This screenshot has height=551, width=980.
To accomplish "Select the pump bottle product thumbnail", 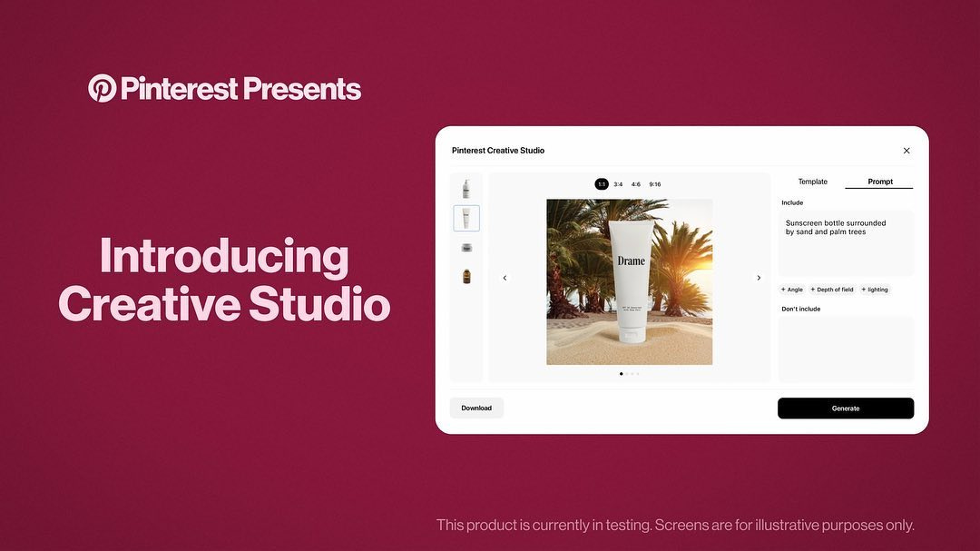I will point(466,188).
